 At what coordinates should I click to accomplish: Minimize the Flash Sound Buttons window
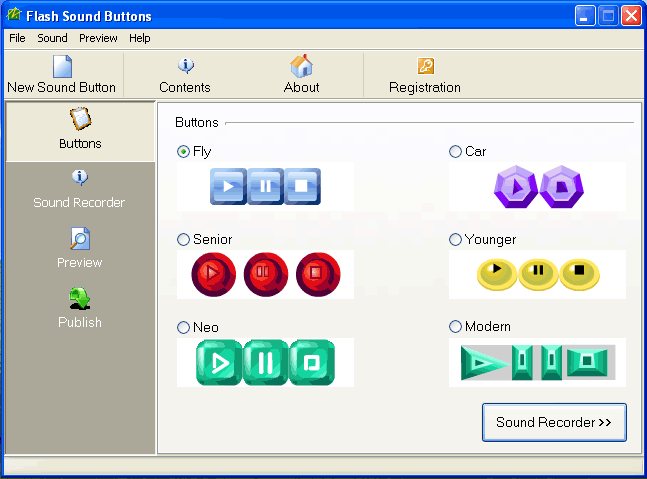[584, 16]
